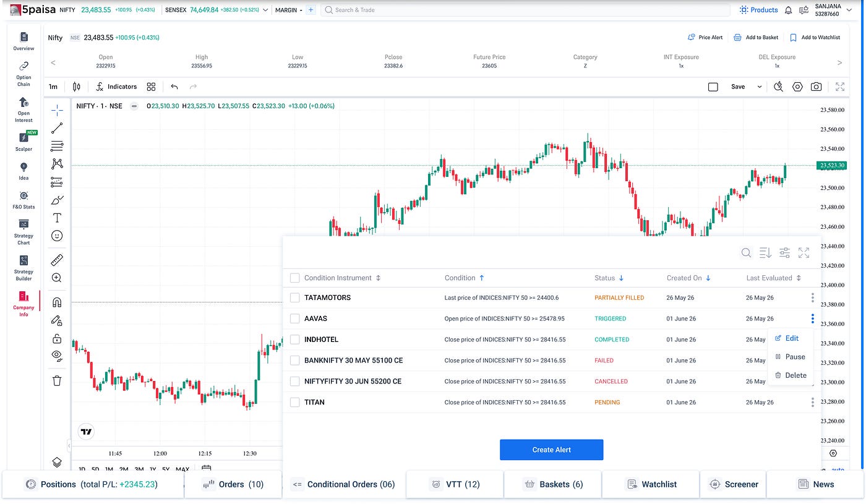Click Add to Basket
This screenshot has width=866, height=504.
coord(756,37)
